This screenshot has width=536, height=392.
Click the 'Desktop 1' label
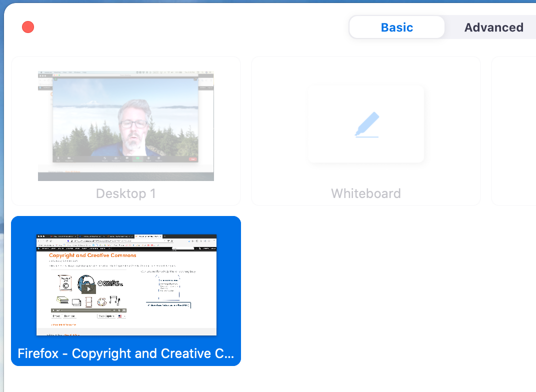click(x=126, y=193)
